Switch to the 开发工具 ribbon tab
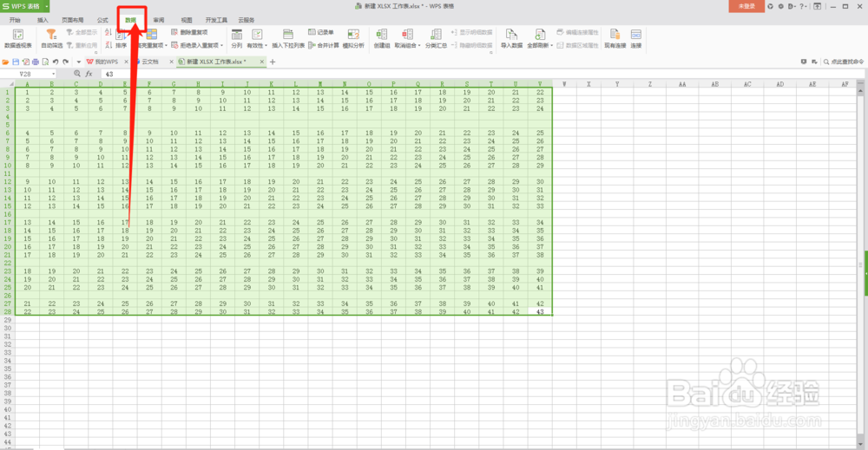 click(x=216, y=20)
